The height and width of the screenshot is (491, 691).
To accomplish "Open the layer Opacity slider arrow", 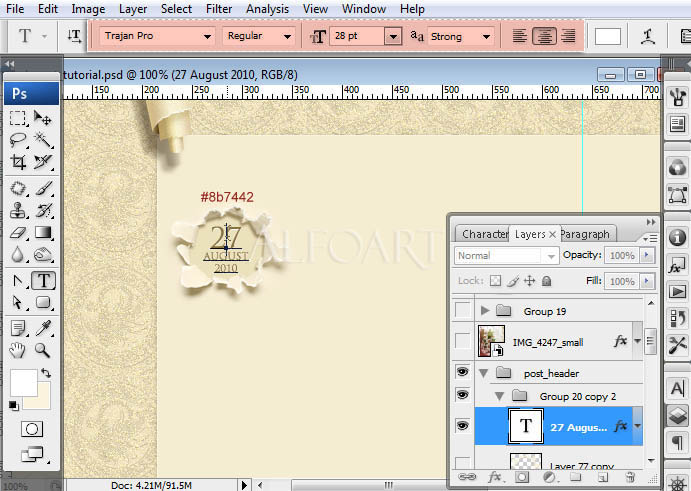I will [647, 255].
